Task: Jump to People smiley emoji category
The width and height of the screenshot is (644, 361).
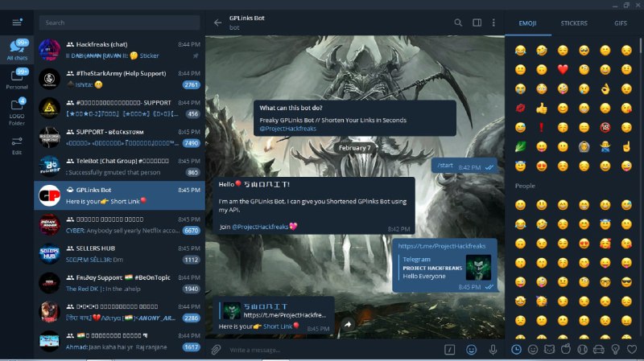Action: [x=533, y=350]
